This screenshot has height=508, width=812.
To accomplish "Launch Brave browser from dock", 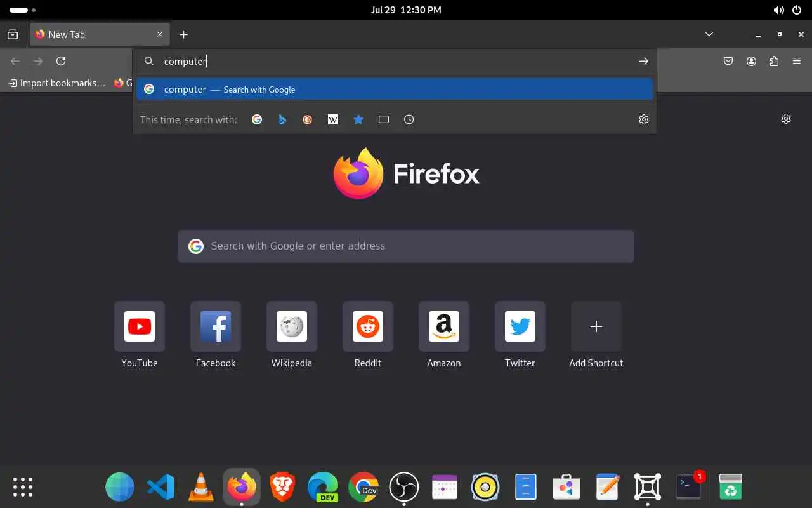I will pyautogui.click(x=282, y=487).
